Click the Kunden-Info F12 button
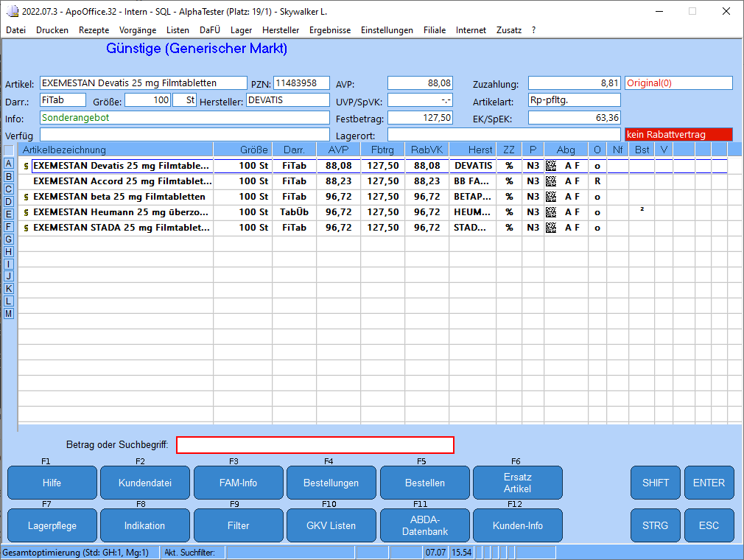The height and width of the screenshot is (560, 744). tap(518, 525)
